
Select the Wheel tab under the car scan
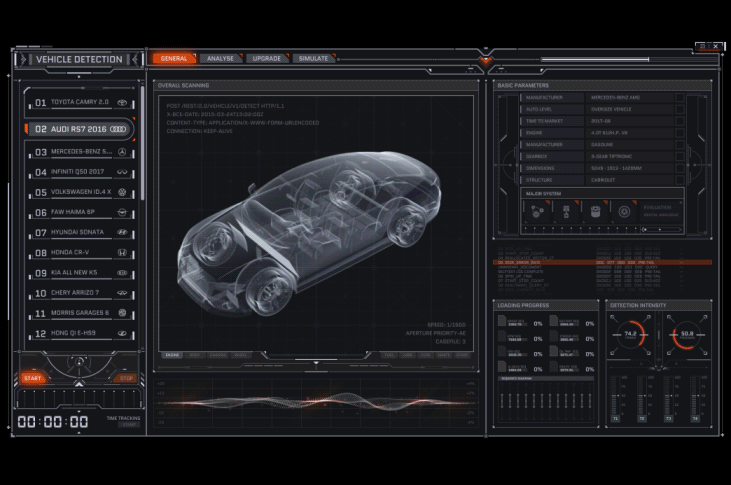pyautogui.click(x=241, y=355)
